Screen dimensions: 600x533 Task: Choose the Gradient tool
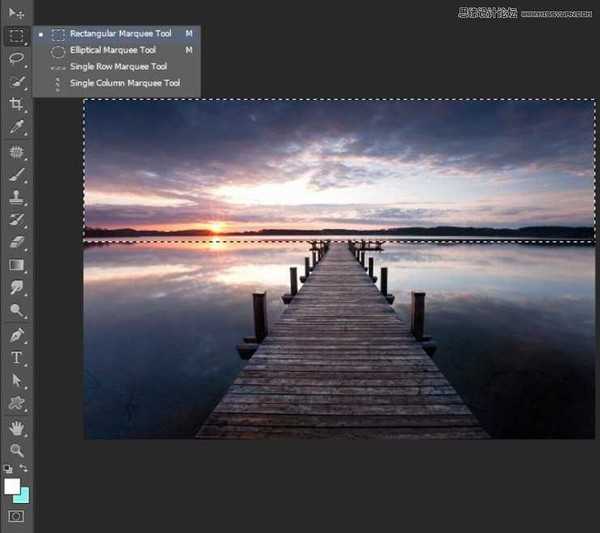click(x=16, y=265)
